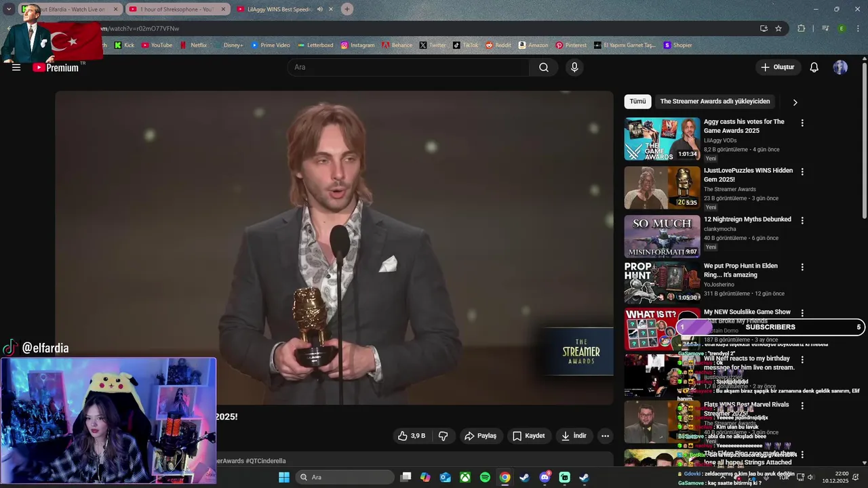Open the Behance bookmark
This screenshot has width=868, height=488.
coord(397,45)
